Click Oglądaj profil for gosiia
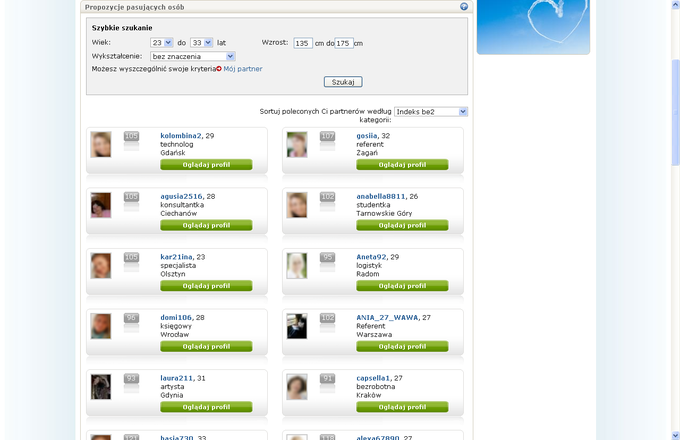Viewport: 680px width, 440px height. 402,165
